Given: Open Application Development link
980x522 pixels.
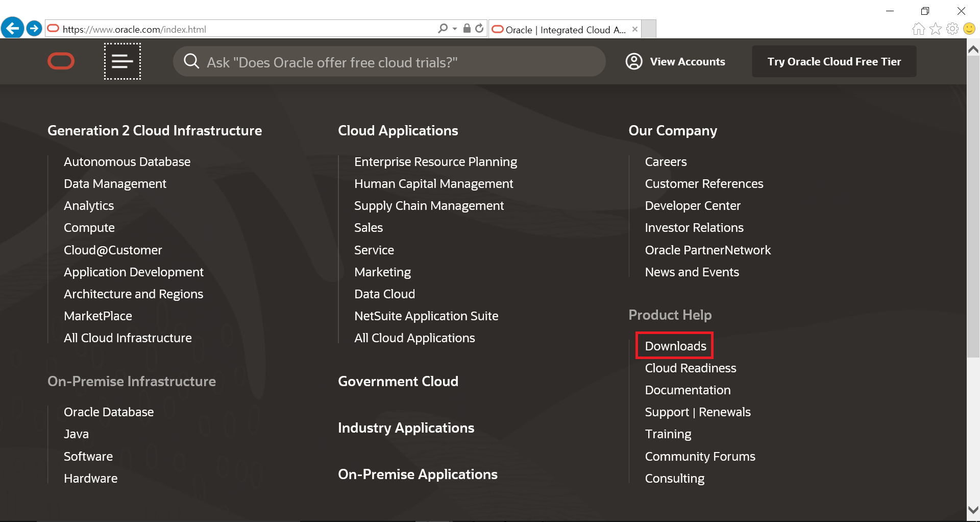Looking at the screenshot, I should coord(134,272).
